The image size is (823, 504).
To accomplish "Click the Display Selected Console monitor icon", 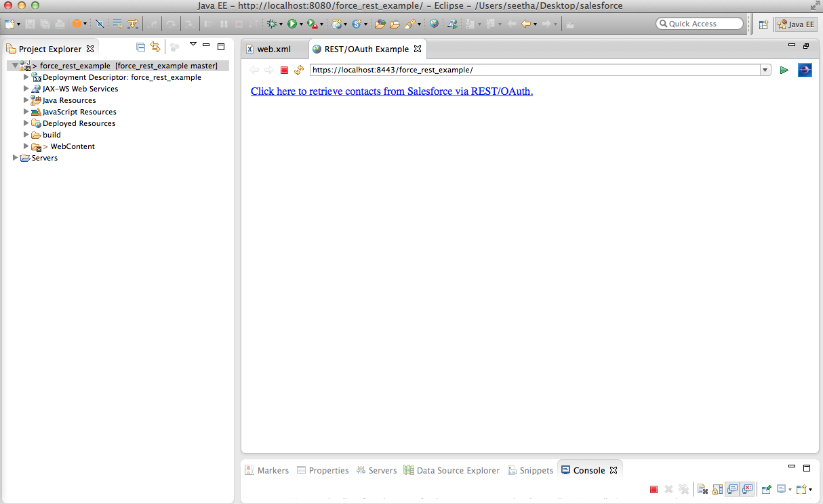I will tap(781, 489).
